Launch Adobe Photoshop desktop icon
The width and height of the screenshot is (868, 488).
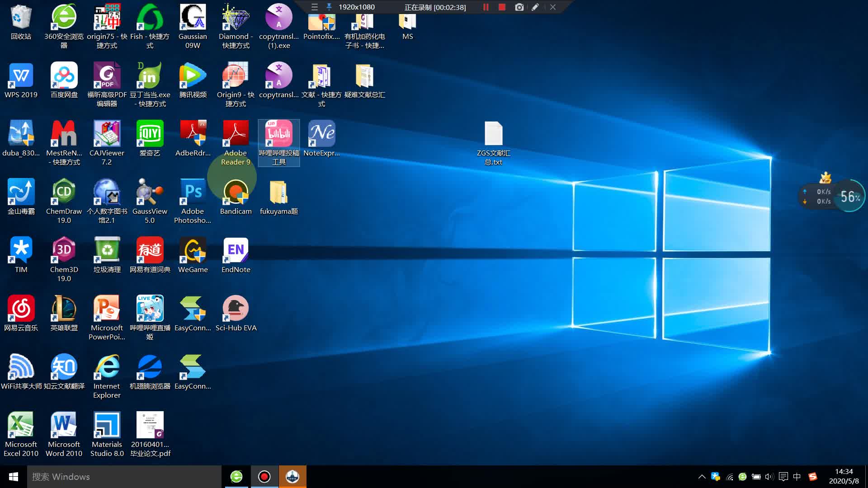[x=193, y=192]
